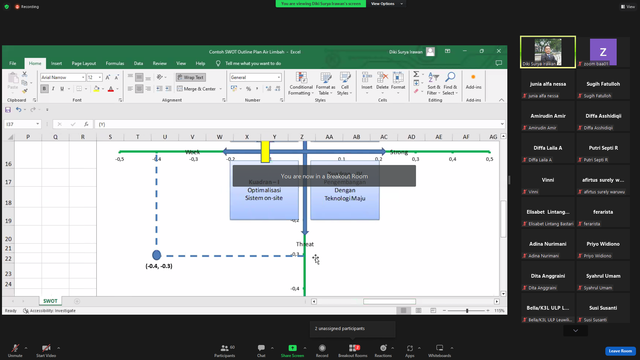Click the Undo arrow in Quick Access toolbar
640x360 pixels.
point(18,109)
